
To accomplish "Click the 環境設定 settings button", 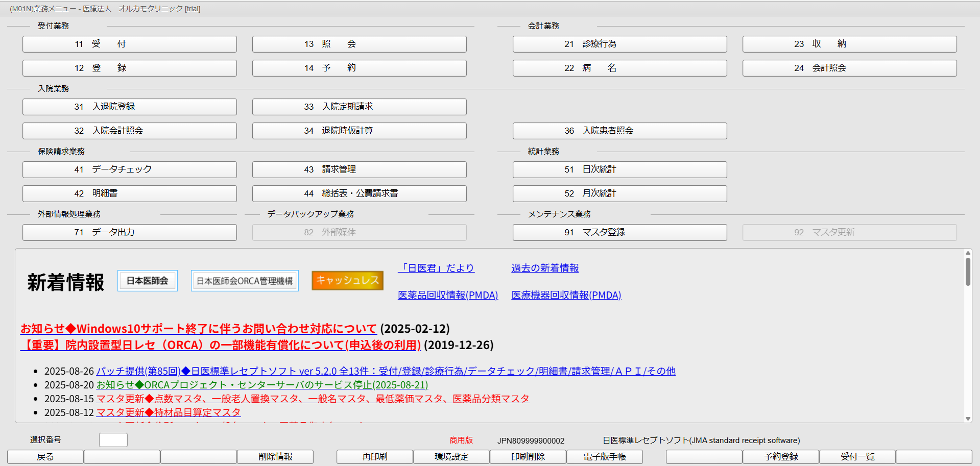I will click(x=451, y=457).
